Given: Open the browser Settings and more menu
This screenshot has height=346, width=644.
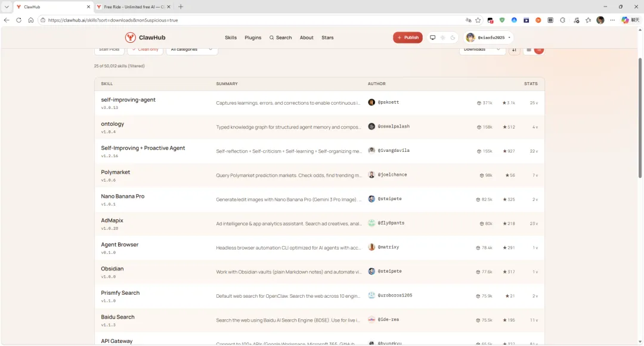Looking at the screenshot, I should coord(612,20).
